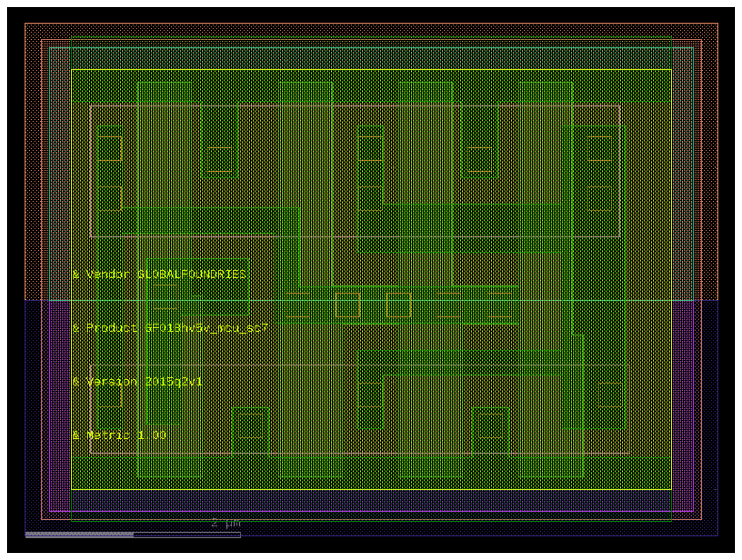
Task: Select the "& Metric 1.00" label
Action: pyautogui.click(x=119, y=435)
